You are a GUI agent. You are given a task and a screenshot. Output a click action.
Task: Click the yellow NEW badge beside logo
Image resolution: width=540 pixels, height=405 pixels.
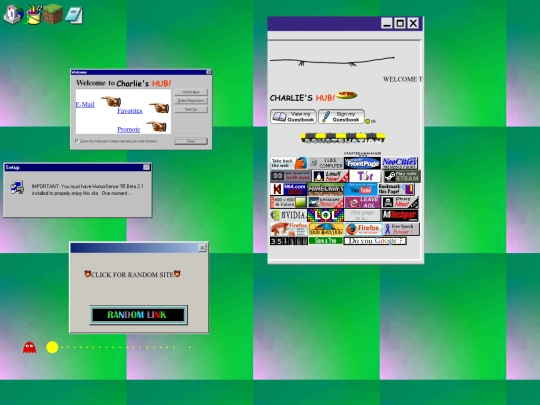click(346, 95)
